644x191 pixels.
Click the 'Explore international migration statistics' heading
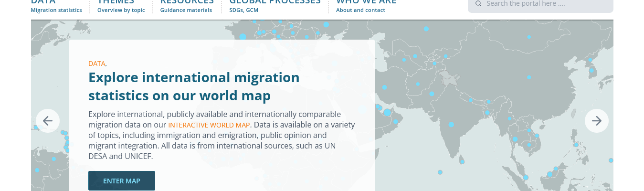click(194, 86)
